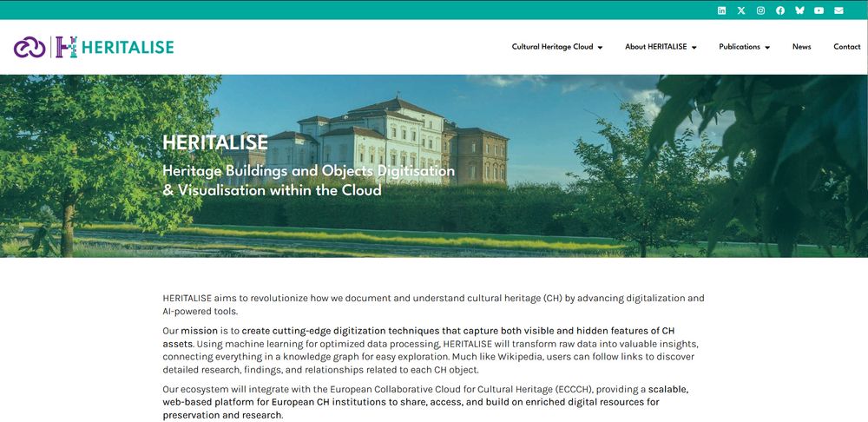The image size is (868, 422).
Task: Open the Facebook social icon
Action: point(780,10)
